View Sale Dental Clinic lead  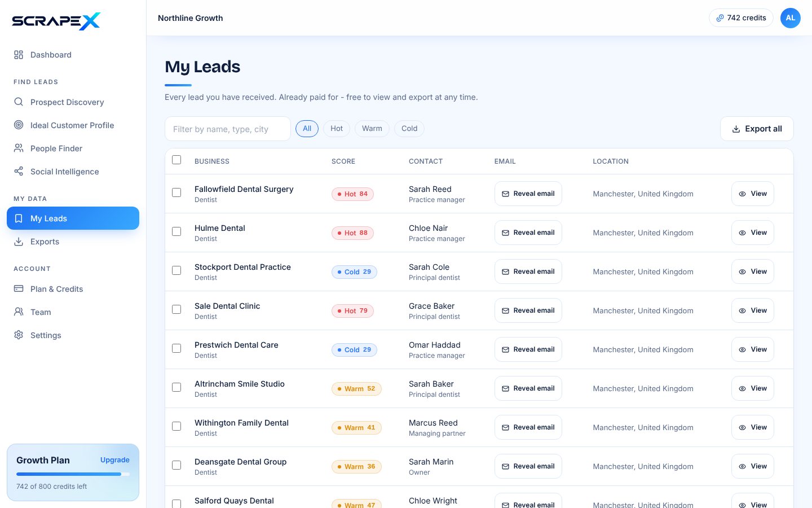pos(753,310)
